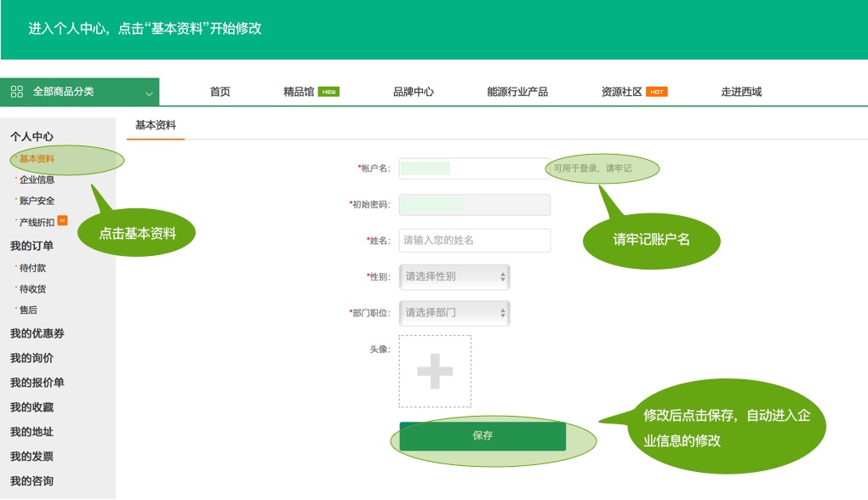Click the H badge beside 产线折扣

tap(63, 221)
